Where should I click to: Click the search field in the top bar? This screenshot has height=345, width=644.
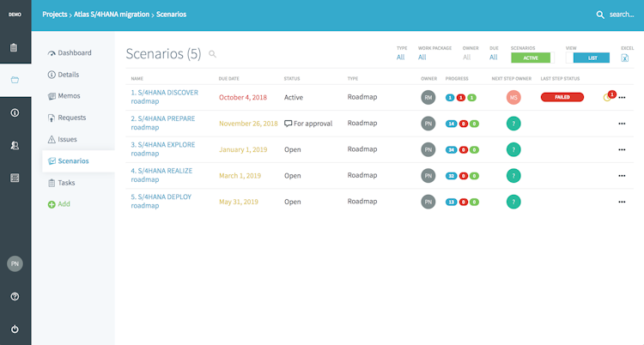(622, 15)
